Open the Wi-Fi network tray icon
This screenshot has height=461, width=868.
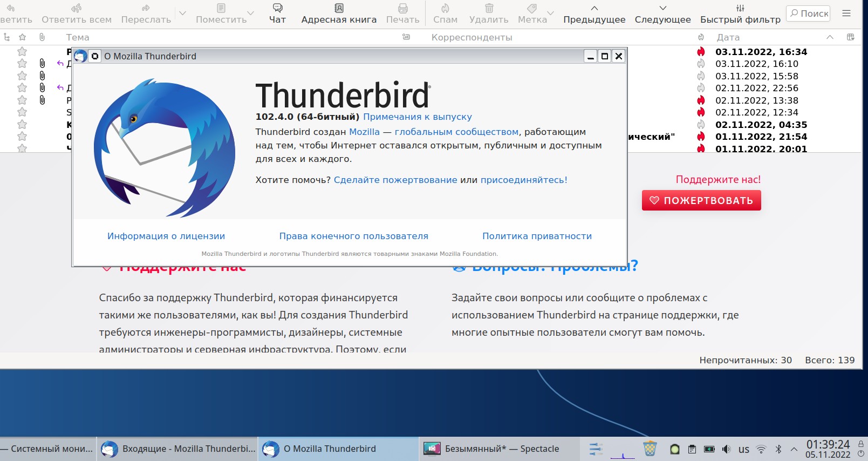(x=761, y=449)
